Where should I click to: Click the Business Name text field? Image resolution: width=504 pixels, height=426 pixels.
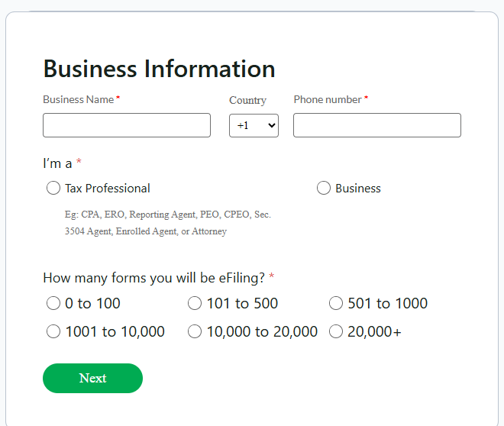(x=127, y=125)
